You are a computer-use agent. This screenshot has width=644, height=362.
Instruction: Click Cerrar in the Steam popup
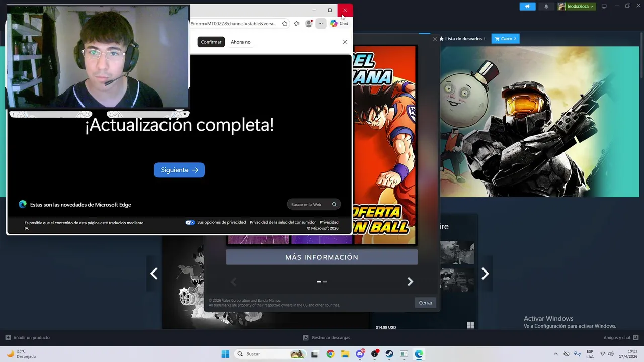coord(426,303)
